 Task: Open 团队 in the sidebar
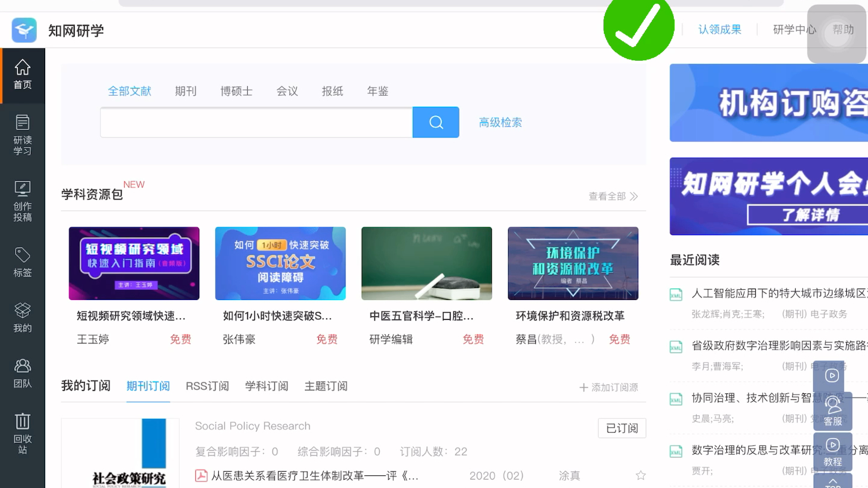coord(22,373)
